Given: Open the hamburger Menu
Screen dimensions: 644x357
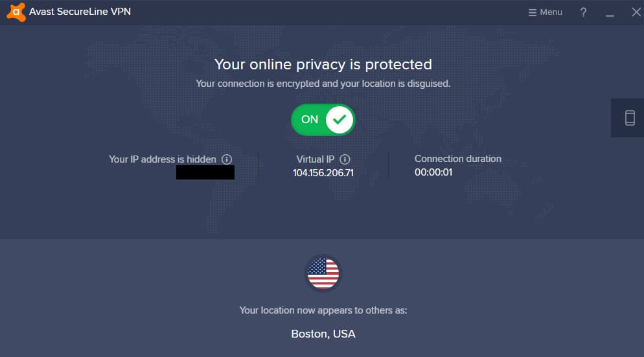Looking at the screenshot, I should (545, 12).
